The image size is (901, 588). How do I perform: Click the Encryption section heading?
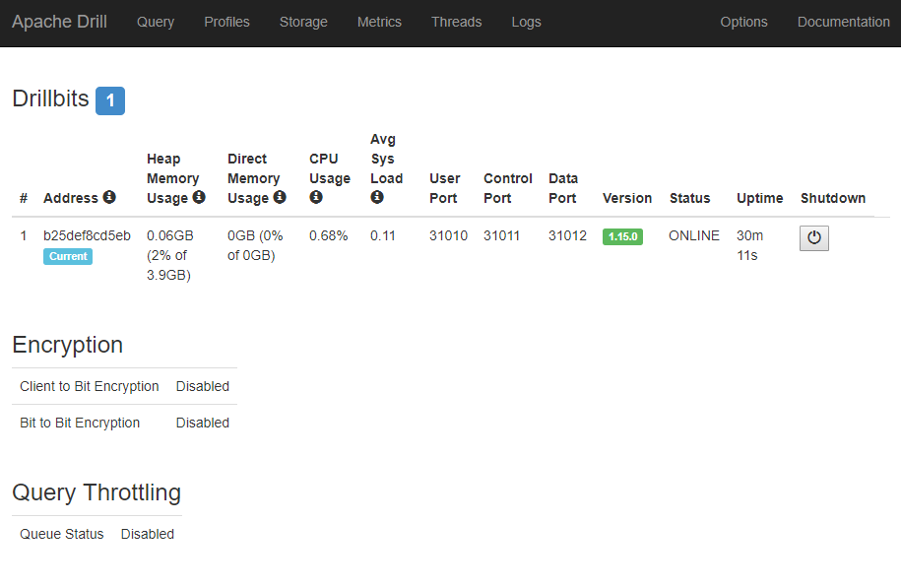(67, 345)
